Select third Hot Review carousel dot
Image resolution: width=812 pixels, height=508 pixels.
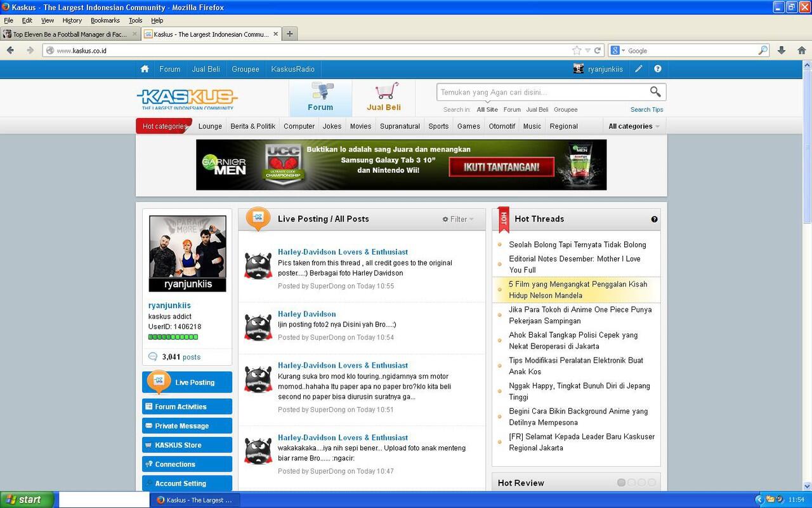tap(641, 483)
